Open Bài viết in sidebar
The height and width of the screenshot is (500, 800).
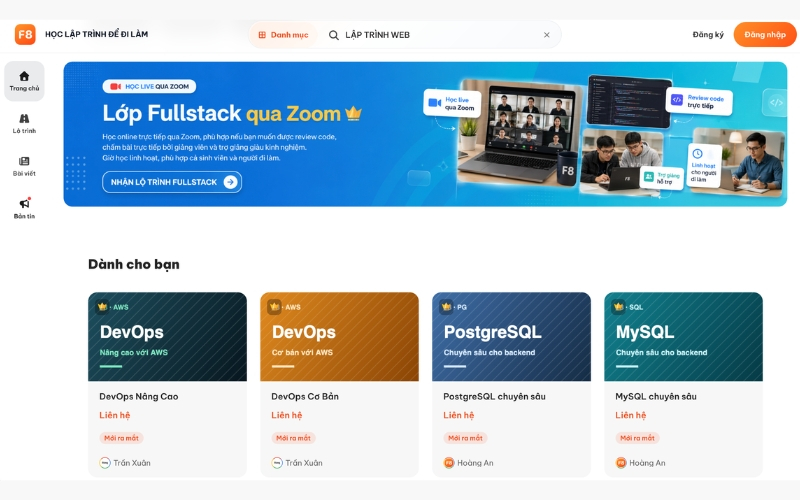coord(24,167)
